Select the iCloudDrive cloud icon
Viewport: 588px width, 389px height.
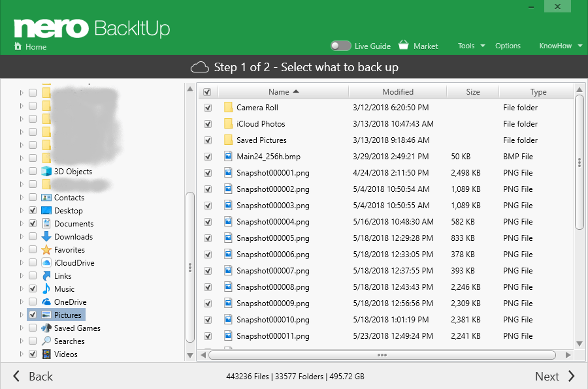46,263
